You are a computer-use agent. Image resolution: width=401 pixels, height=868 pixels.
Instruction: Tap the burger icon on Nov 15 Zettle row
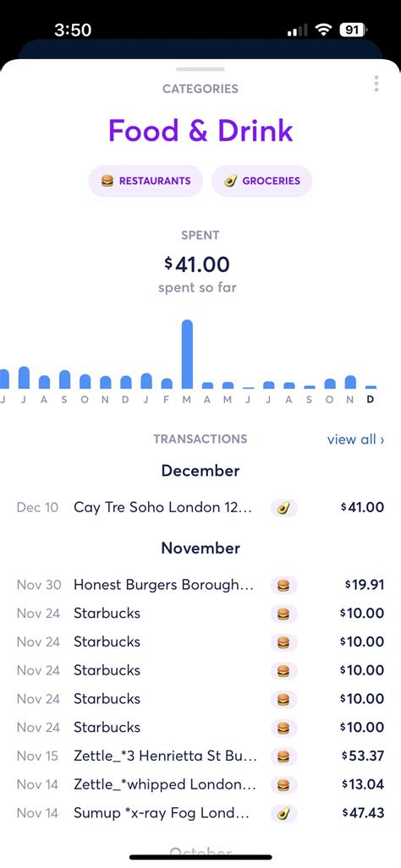(283, 756)
